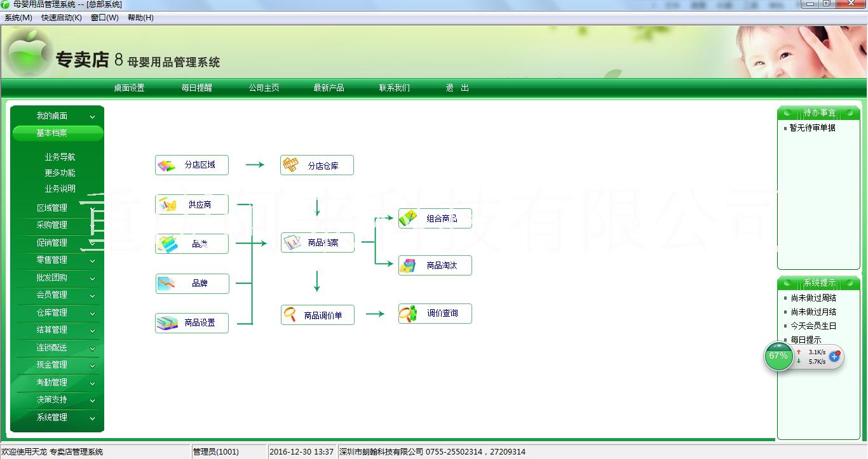The image size is (868, 459).
Task: Expand the 决策支持 sidebar section
Action: point(57,399)
